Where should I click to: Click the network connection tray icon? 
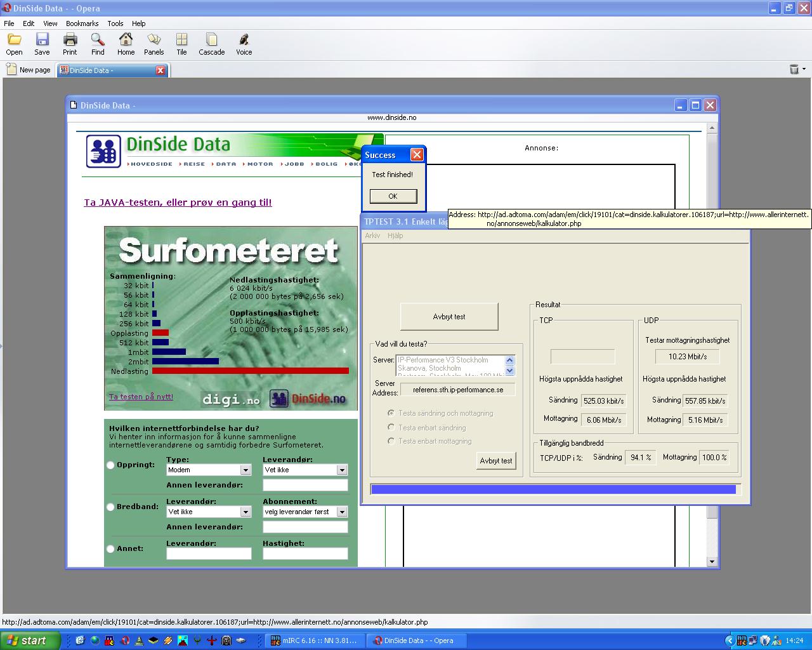(753, 640)
